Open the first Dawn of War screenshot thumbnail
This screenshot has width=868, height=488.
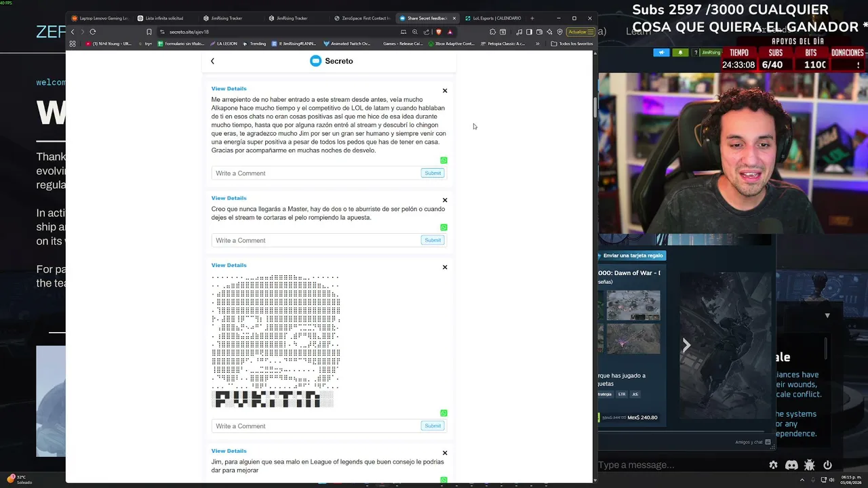[x=633, y=305]
